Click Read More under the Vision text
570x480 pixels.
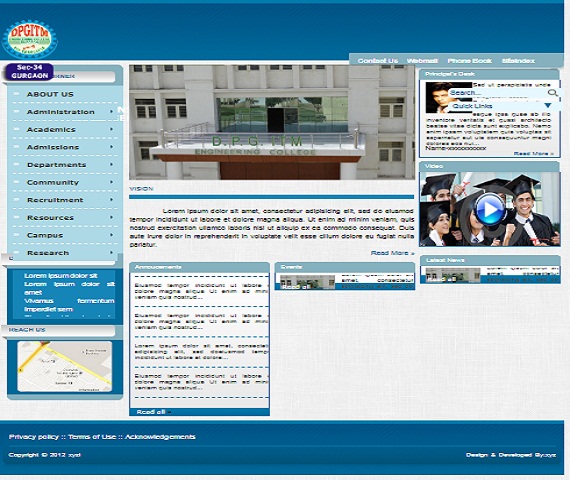[393, 253]
